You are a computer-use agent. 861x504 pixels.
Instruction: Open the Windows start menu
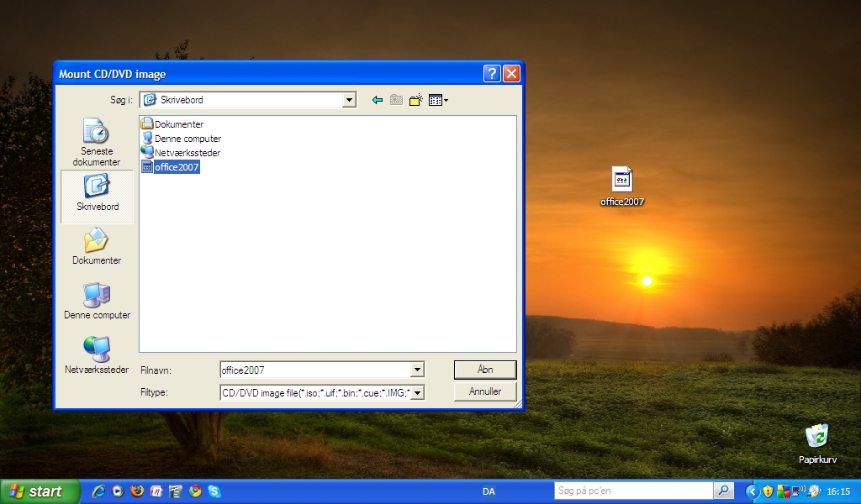(40, 491)
